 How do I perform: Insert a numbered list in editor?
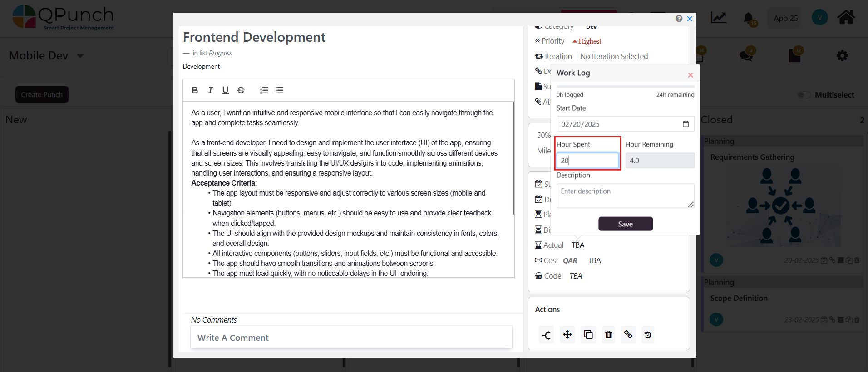(x=264, y=90)
